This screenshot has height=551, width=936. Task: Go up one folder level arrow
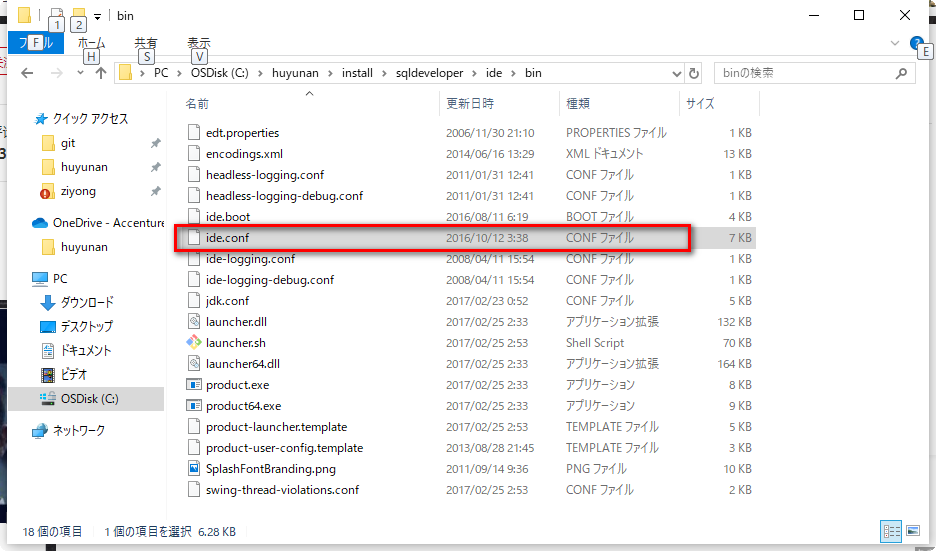click(100, 73)
